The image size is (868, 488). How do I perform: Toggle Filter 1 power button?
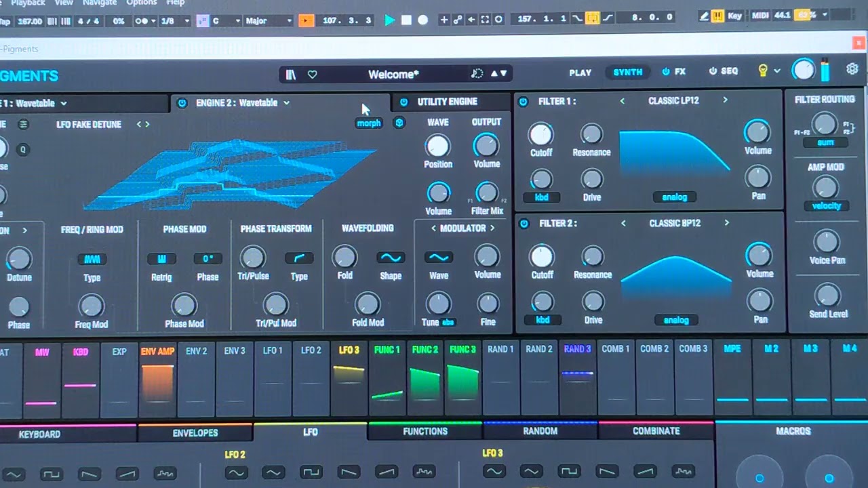coord(523,102)
